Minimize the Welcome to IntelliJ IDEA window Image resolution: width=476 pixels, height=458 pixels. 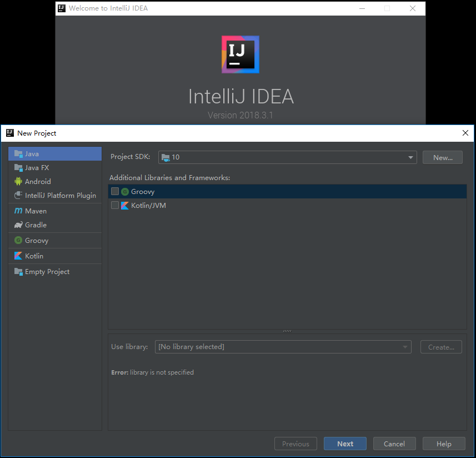362,8
